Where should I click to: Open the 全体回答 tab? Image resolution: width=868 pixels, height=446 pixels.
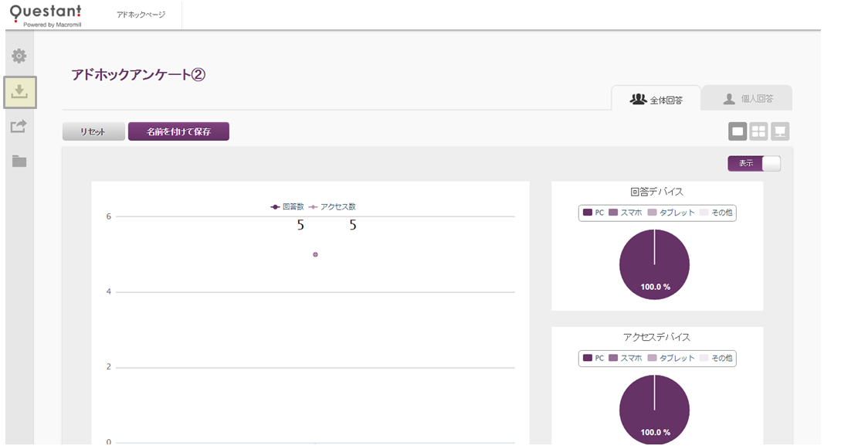[x=656, y=99]
